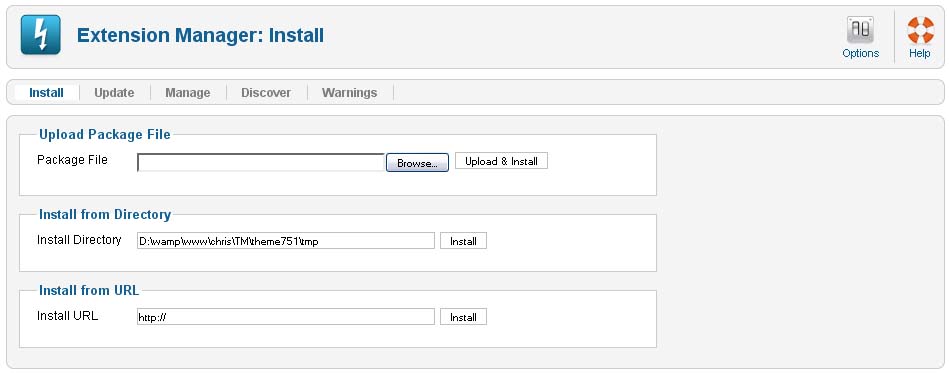Click the Extension Manager: Install heading
This screenshot has width=949, height=374.
[x=200, y=35]
